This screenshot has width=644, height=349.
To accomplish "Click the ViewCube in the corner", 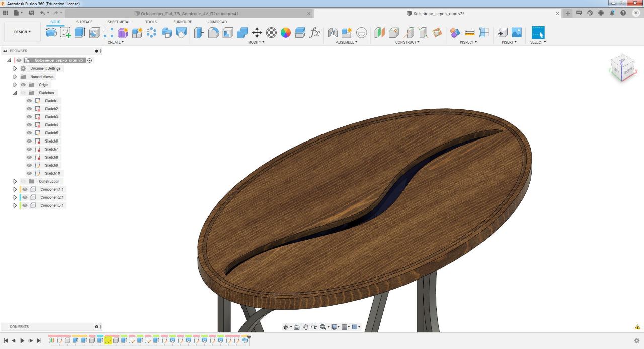I will tap(622, 68).
